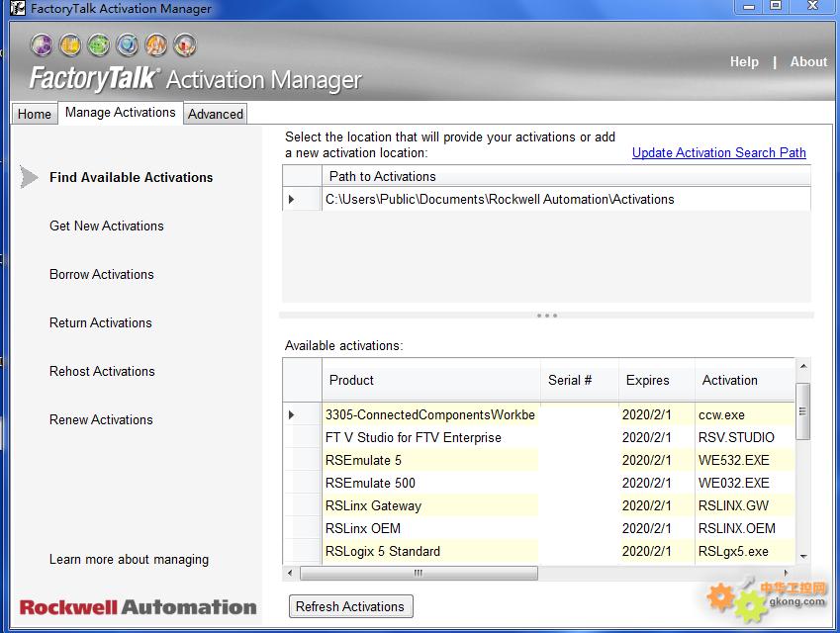Open the About link in the header
Viewport: 840px width, 633px height.
[x=808, y=61]
